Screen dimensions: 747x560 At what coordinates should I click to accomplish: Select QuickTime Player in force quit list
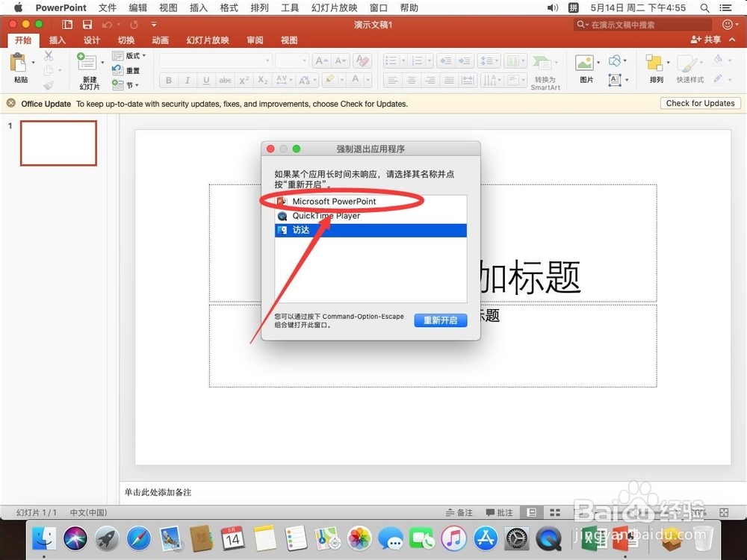(x=371, y=216)
